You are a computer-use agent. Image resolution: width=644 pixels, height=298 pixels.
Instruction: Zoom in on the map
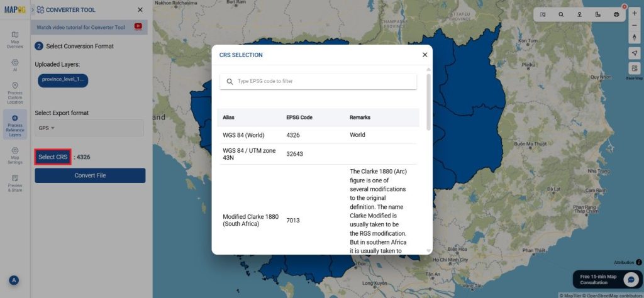click(635, 13)
